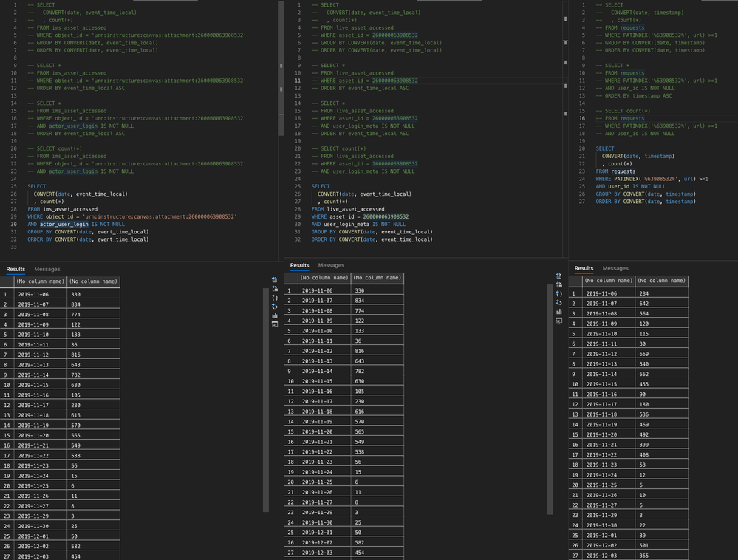Select Results tab in requests query pane
The image size is (738, 560).
coord(584,268)
